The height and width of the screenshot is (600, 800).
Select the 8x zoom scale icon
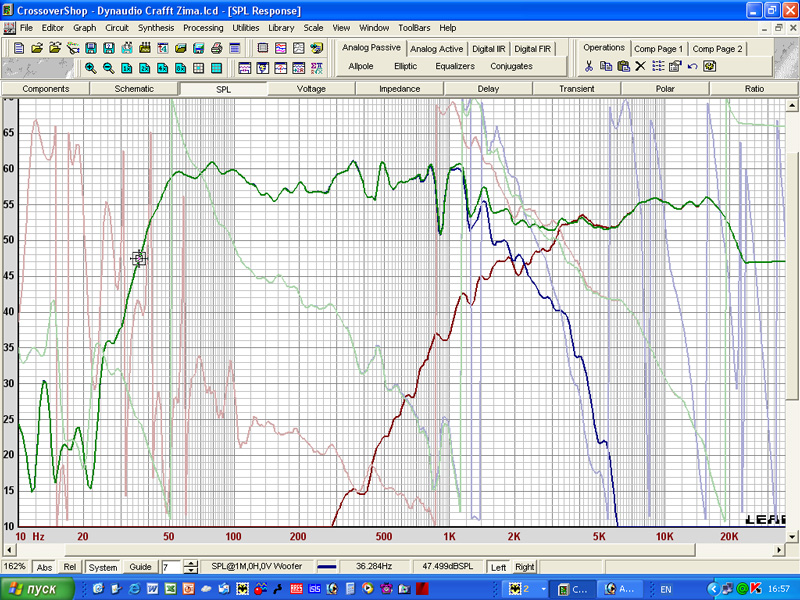pyautogui.click(x=181, y=68)
